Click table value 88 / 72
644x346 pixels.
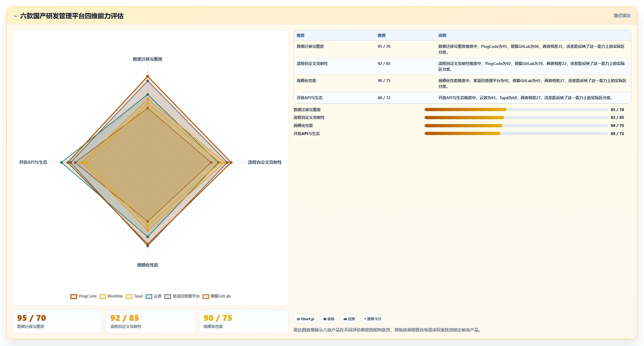(384, 98)
